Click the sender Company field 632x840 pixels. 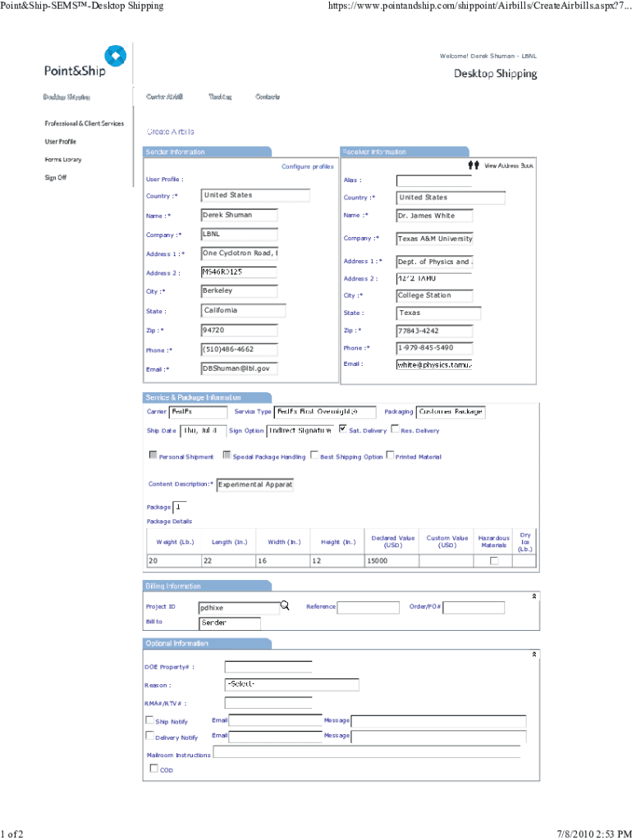239,235
